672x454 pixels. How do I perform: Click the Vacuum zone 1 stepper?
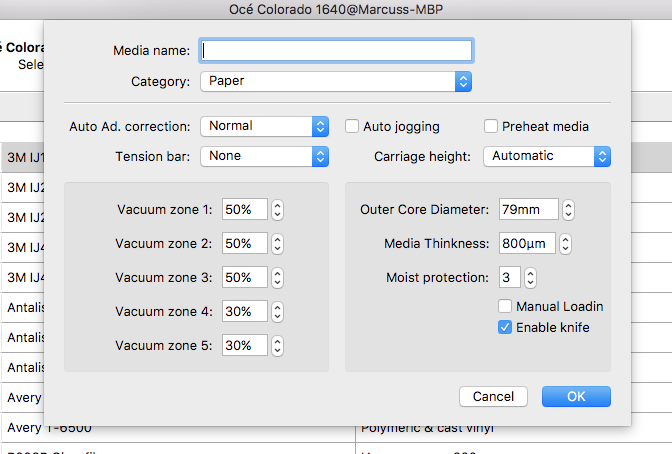coord(277,210)
